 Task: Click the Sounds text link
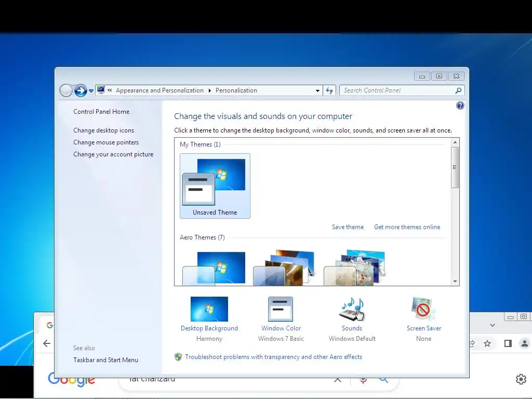pos(352,328)
